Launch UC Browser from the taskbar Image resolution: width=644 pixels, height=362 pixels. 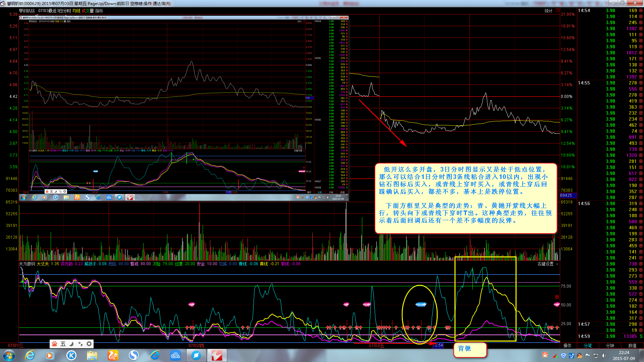(x=113, y=355)
